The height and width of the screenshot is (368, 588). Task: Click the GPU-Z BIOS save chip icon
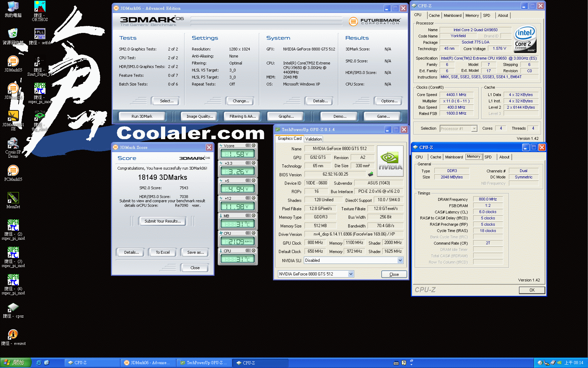[x=371, y=174]
